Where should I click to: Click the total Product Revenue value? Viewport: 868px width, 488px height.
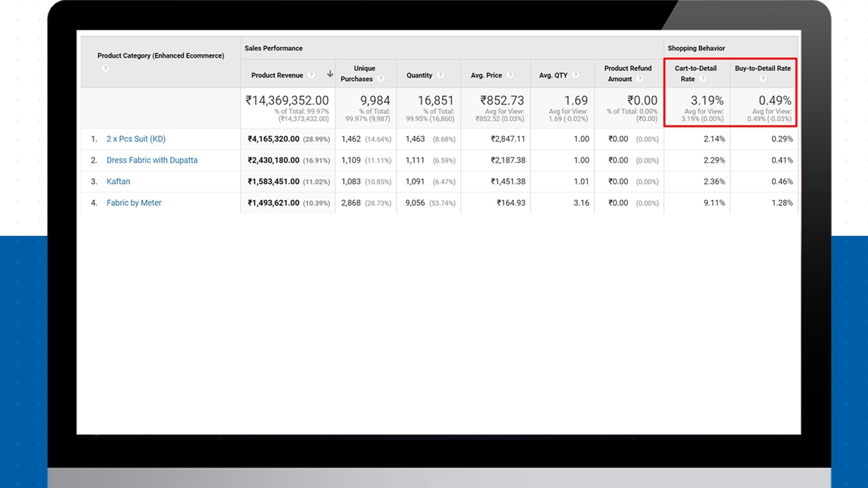(x=288, y=100)
